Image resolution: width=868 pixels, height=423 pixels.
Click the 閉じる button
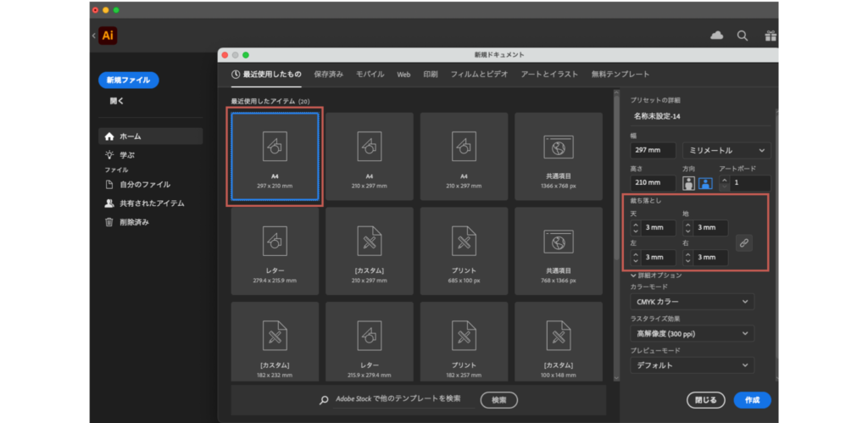click(706, 400)
